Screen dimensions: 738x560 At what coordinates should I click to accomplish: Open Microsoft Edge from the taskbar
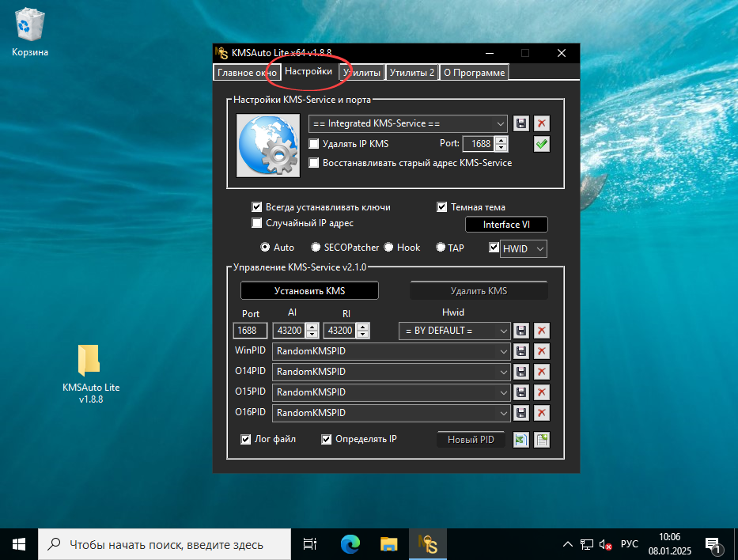click(350, 544)
